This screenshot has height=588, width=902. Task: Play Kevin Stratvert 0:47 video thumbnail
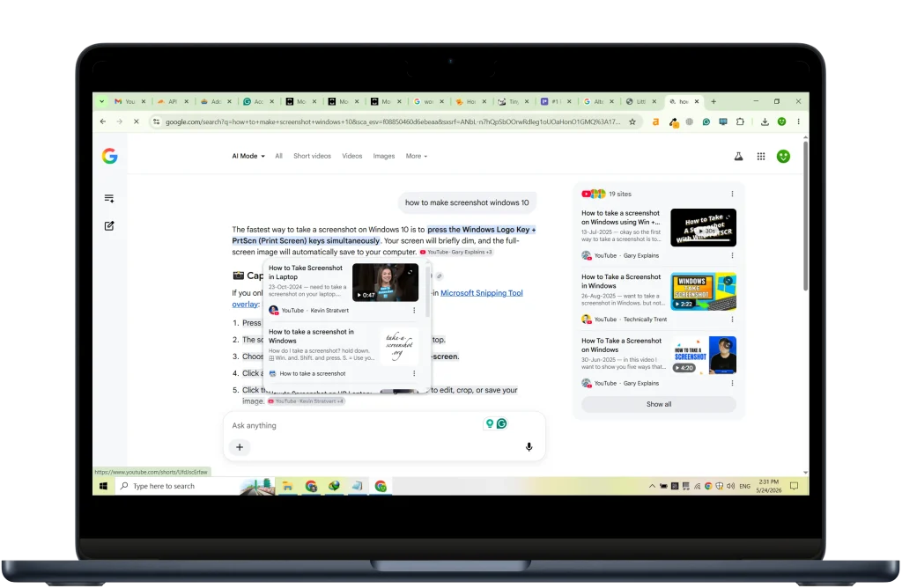pyautogui.click(x=386, y=283)
